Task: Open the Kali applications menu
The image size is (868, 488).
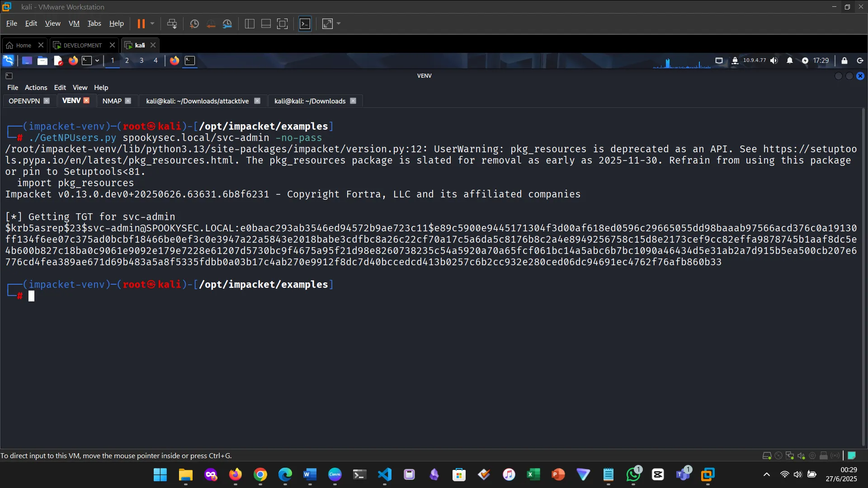Action: [8, 60]
